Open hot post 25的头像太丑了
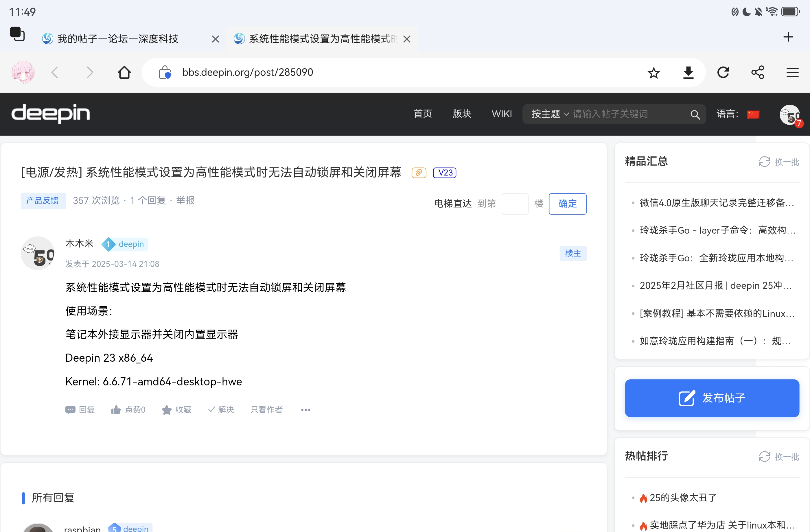This screenshot has width=810, height=532. coord(683,498)
